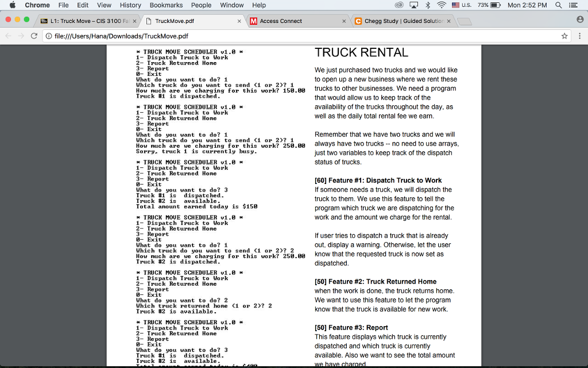Viewport: 588px width, 368px height.
Task: Click the Bluetooth status icon
Action: 427,5
